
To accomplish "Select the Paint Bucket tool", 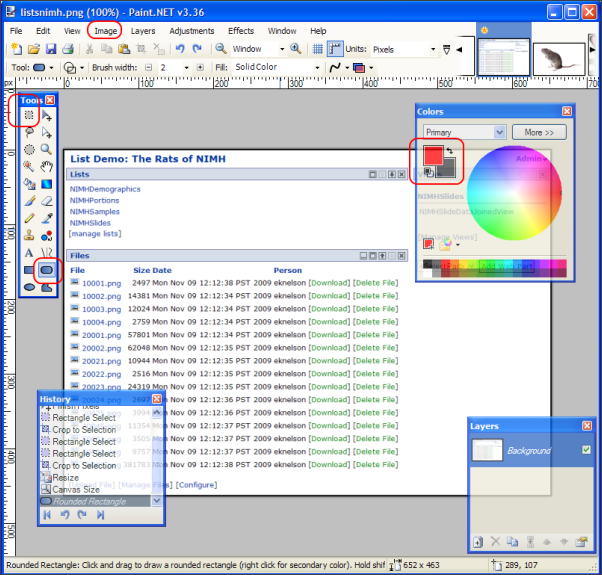I will tap(29, 184).
